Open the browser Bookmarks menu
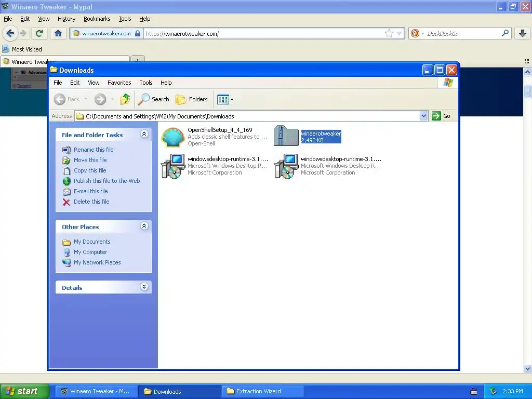The width and height of the screenshot is (532, 399). (97, 19)
